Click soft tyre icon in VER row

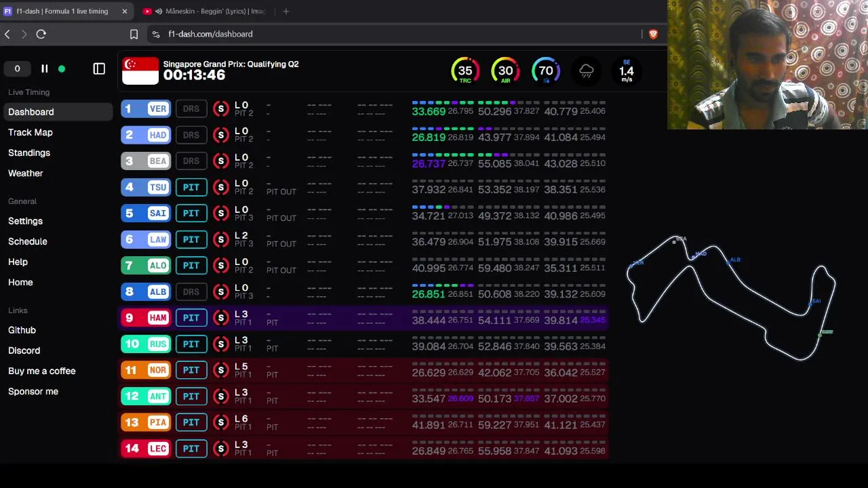220,108
